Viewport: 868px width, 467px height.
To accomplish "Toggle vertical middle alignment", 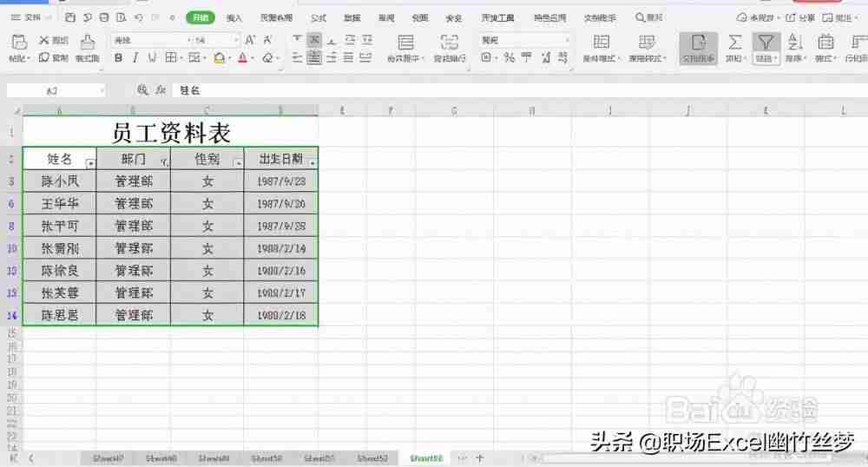I will tap(314, 39).
